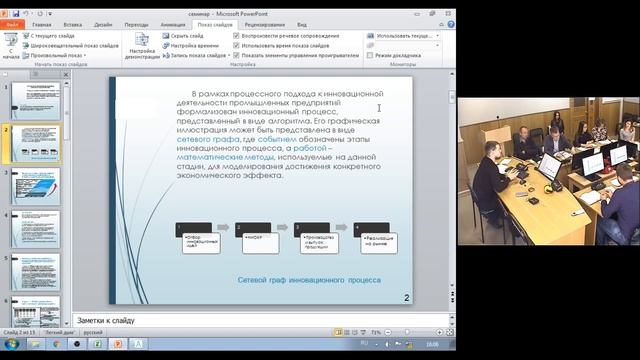The width and height of the screenshot is (640, 360).
Task: Click the PowerPoint taskbar button
Action: pos(118,344)
